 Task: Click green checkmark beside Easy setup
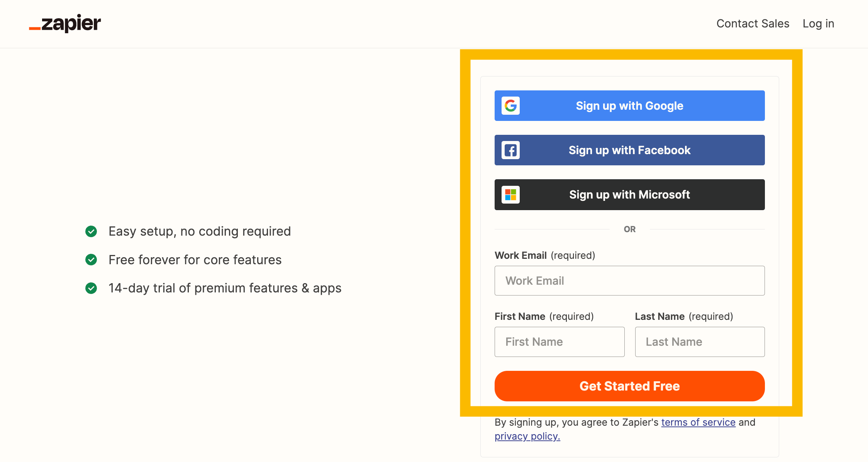91,231
